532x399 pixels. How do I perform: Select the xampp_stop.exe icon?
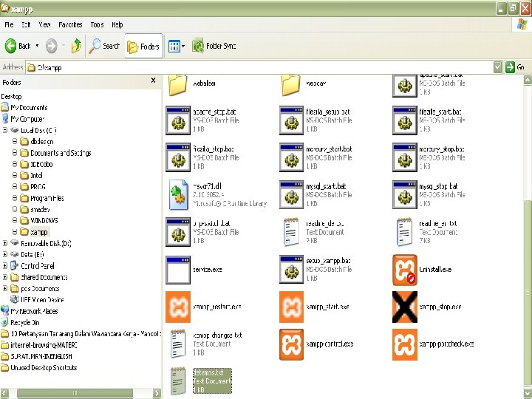tap(405, 307)
